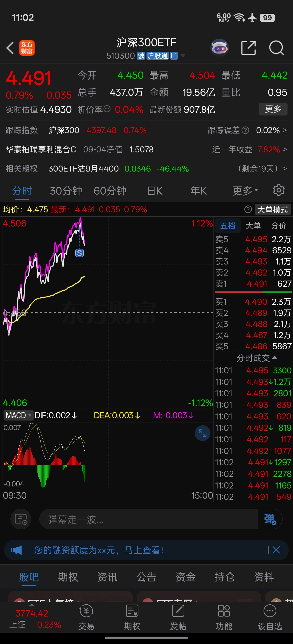Image resolution: width=293 pixels, height=644 pixels.
Task: Tap 折价率 info icon
Action: 107,109
